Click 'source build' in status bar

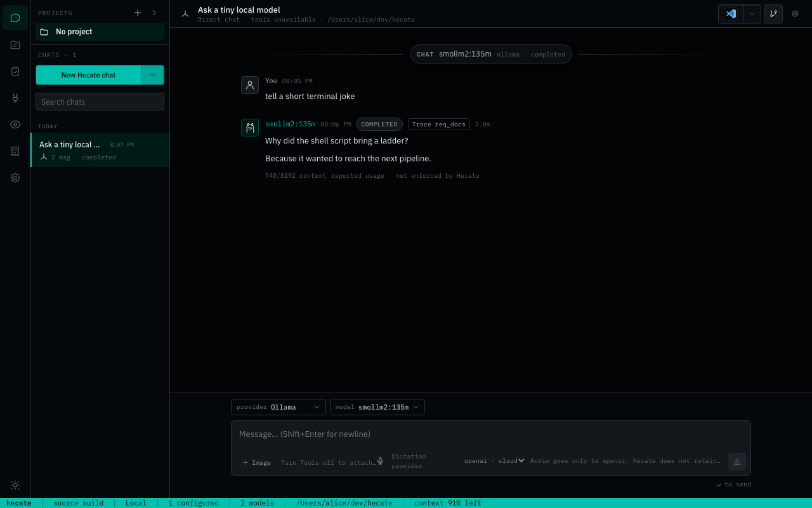[79, 503]
